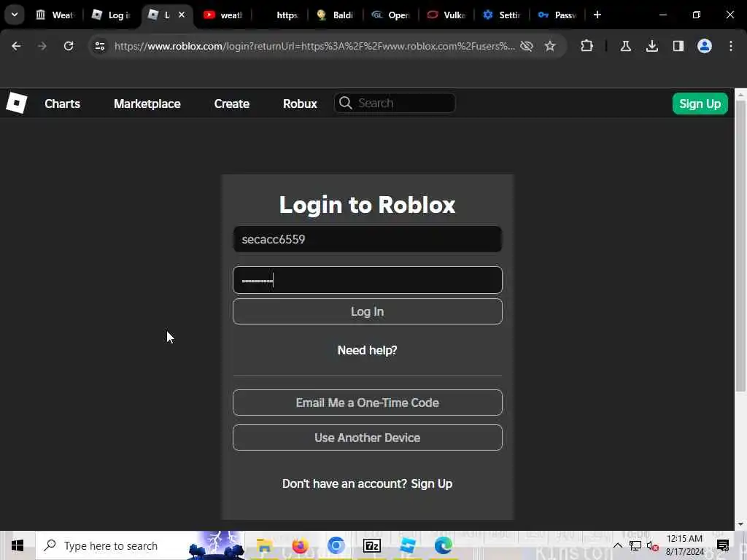The width and height of the screenshot is (747, 560).
Task: Expand the tab search dropdown arrow
Action: [x=15, y=15]
